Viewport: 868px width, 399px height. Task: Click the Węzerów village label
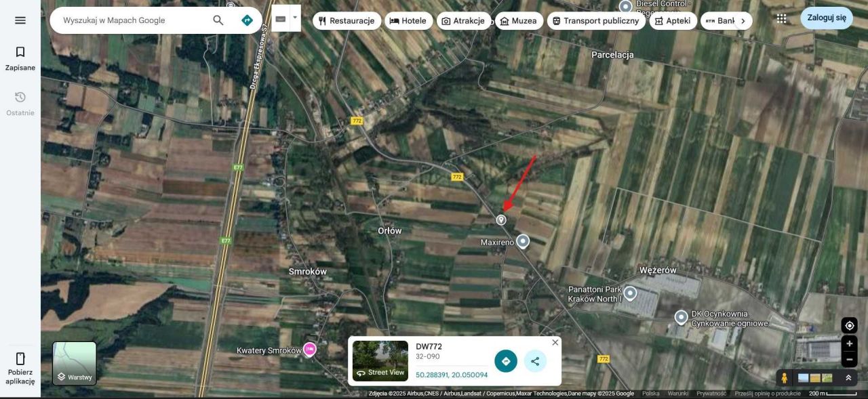[x=658, y=270]
